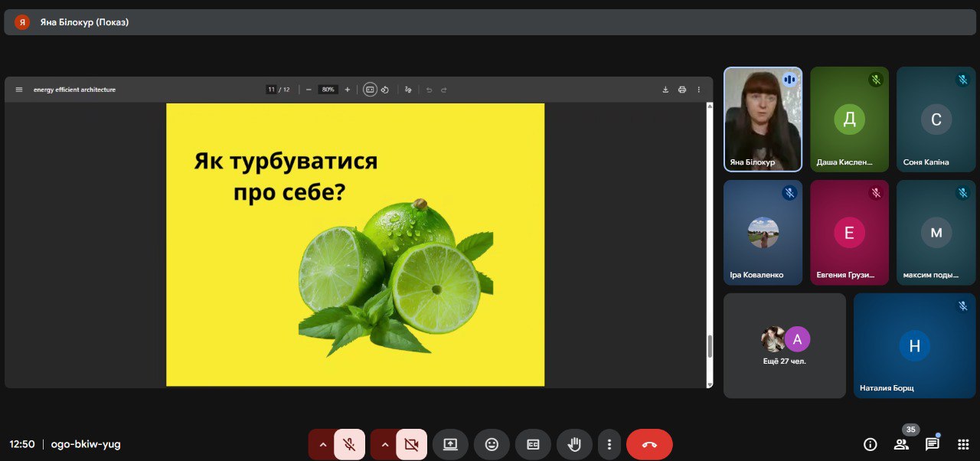Open the PDF sidebar hamburger menu
Image resolution: width=980 pixels, height=461 pixels.
click(19, 90)
